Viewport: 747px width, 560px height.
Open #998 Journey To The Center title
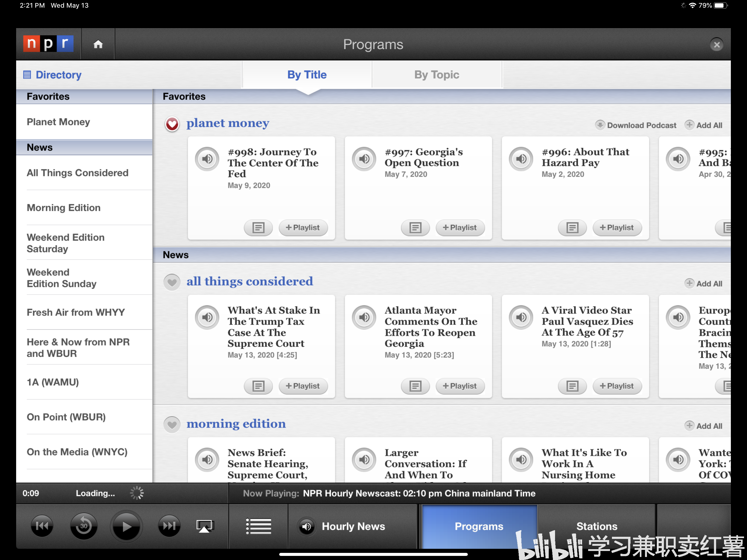coord(273,163)
